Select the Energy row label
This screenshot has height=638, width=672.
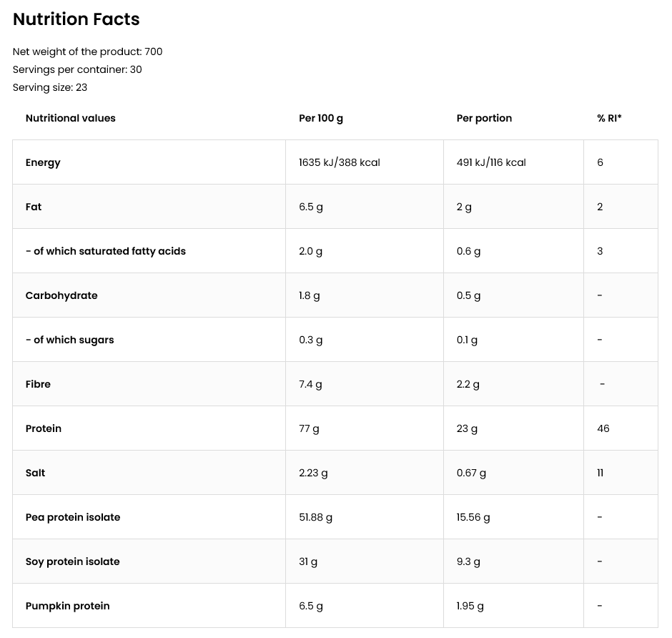(43, 163)
